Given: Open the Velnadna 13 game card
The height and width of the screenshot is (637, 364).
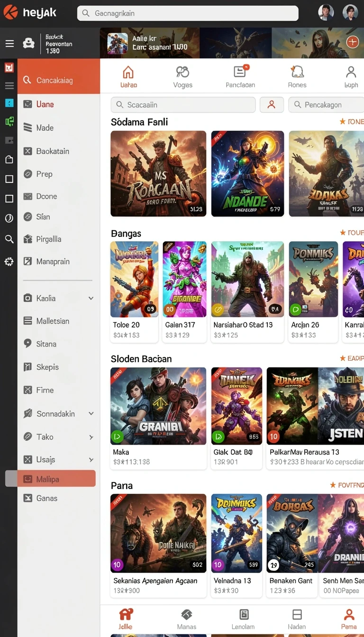Looking at the screenshot, I should click(x=237, y=545).
